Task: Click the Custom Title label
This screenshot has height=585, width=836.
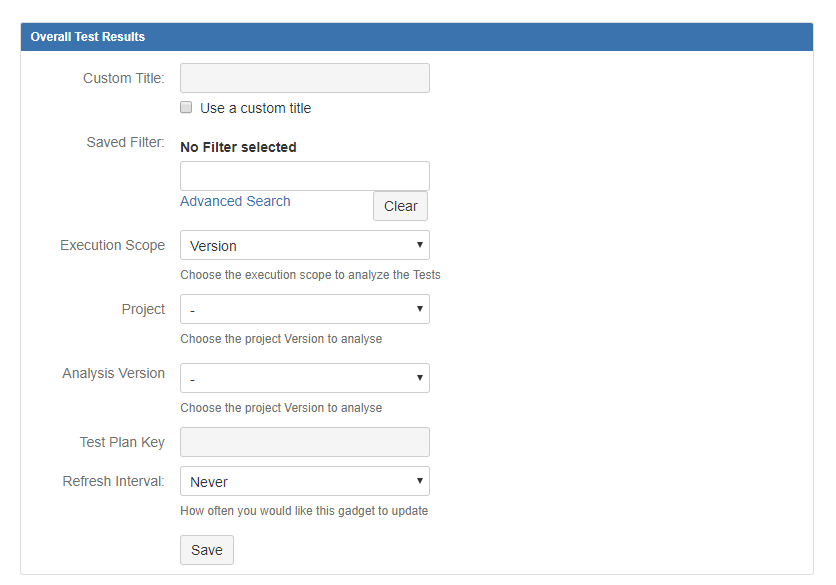Action: pyautogui.click(x=124, y=78)
